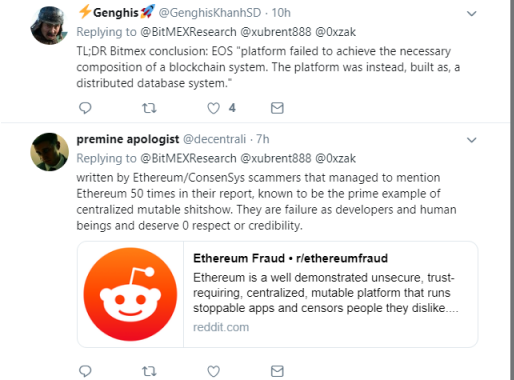The width and height of the screenshot is (514, 380).
Task: Like the Genghis tweet about EOS
Action: (x=214, y=108)
